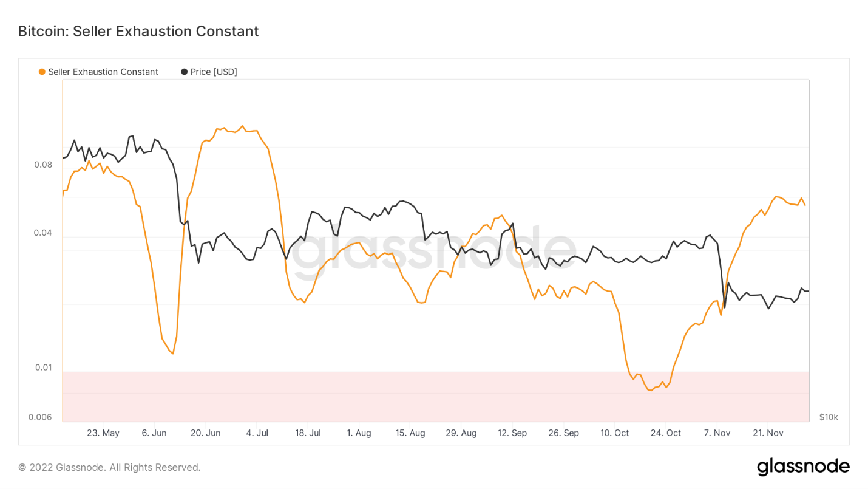Toggle the Price [USD] legend entry
The height and width of the screenshot is (489, 868).
coord(209,72)
